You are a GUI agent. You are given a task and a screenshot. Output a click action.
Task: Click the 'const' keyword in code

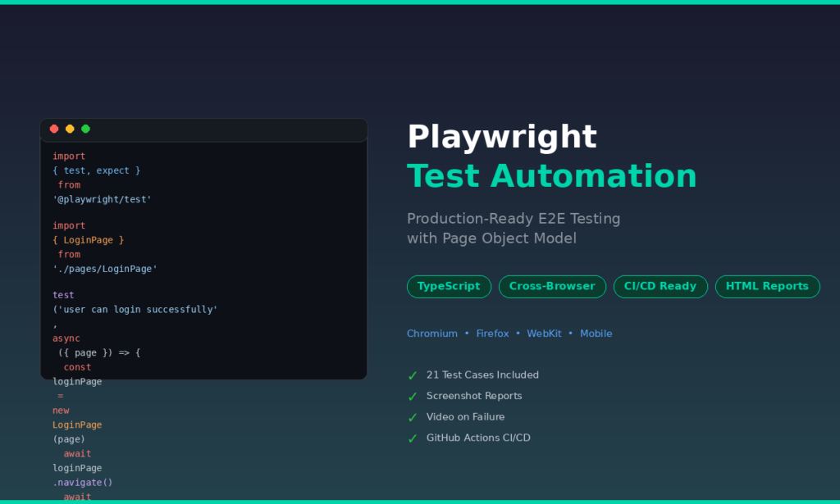(77, 368)
